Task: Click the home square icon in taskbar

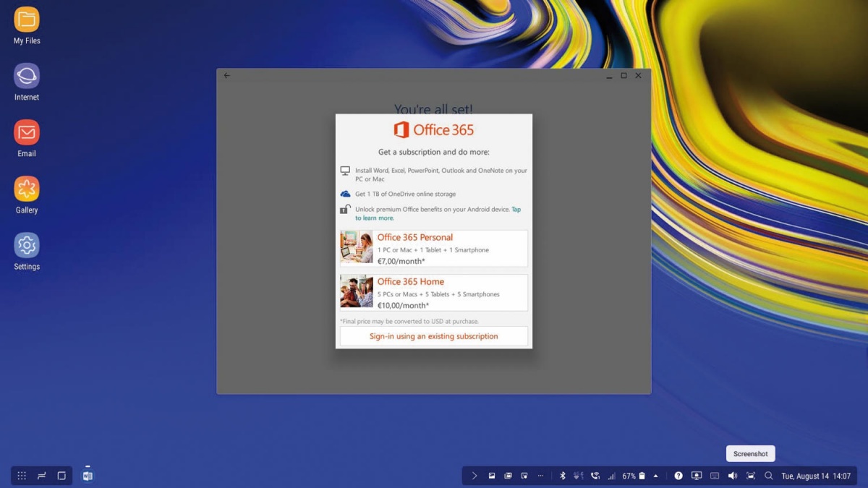Action: tap(61, 476)
